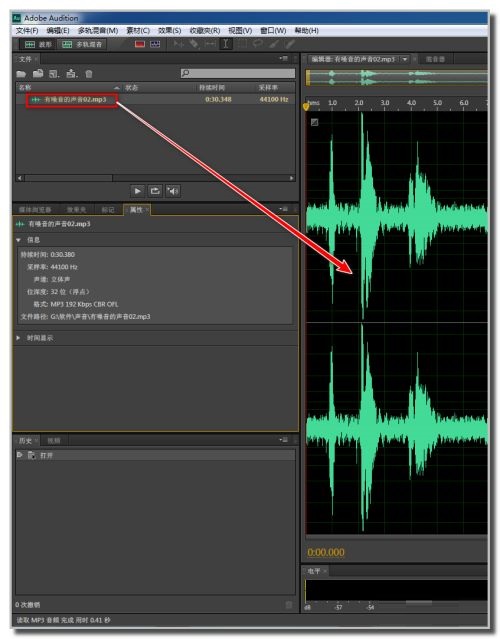Switch to the 媒体浏览器 tab
The width and height of the screenshot is (500, 639).
coord(35,210)
